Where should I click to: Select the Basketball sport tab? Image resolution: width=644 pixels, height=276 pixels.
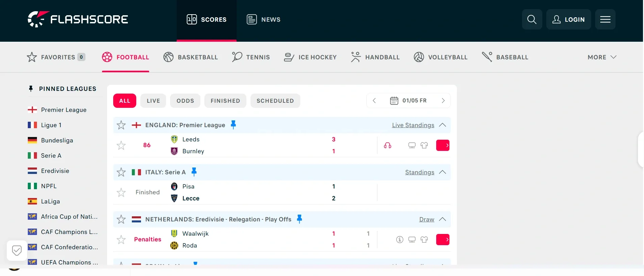pos(190,57)
